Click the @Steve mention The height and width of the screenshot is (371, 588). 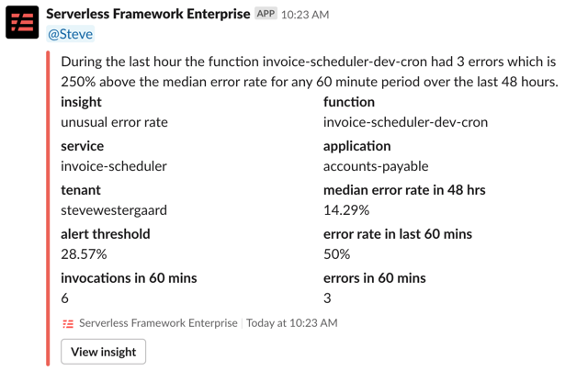pos(70,35)
